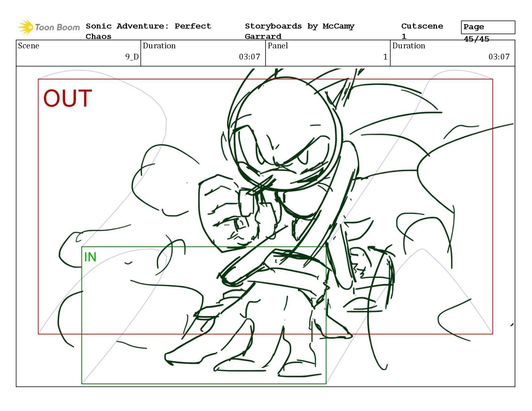
Task: Click the green 'IN' camera frame label
Action: pyautogui.click(x=90, y=257)
